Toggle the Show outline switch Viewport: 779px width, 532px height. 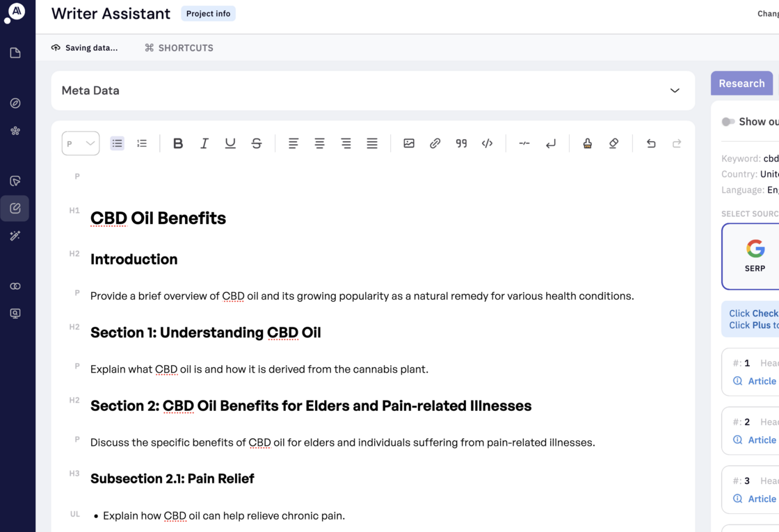(x=728, y=122)
